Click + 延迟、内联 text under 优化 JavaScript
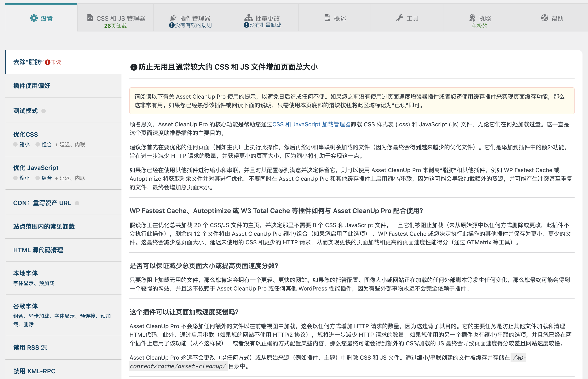The image size is (588, 379). [x=70, y=178]
